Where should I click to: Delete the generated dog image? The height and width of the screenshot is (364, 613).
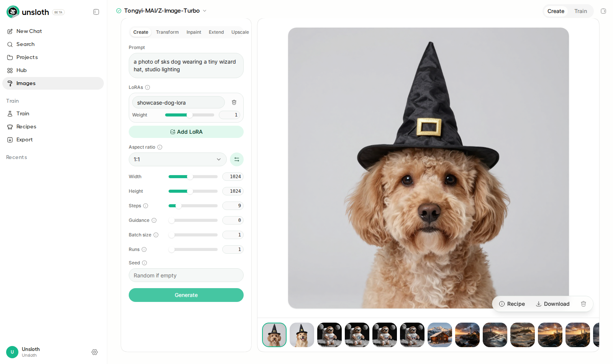(583, 304)
